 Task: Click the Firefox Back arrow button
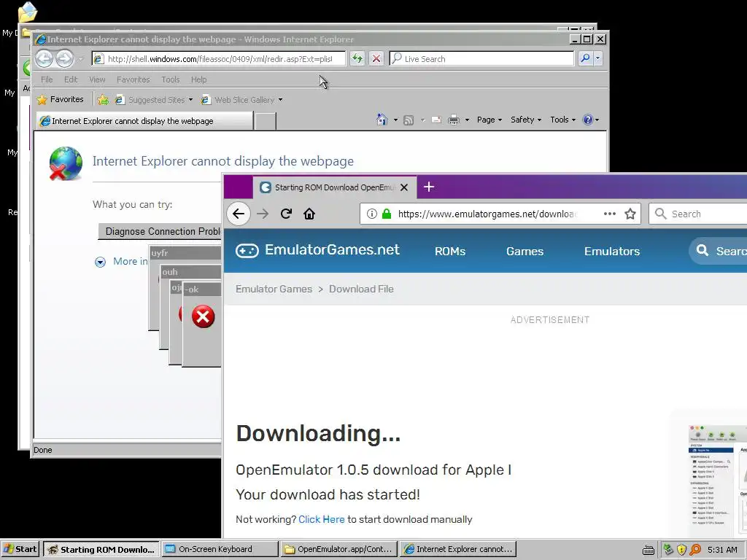[x=239, y=214]
